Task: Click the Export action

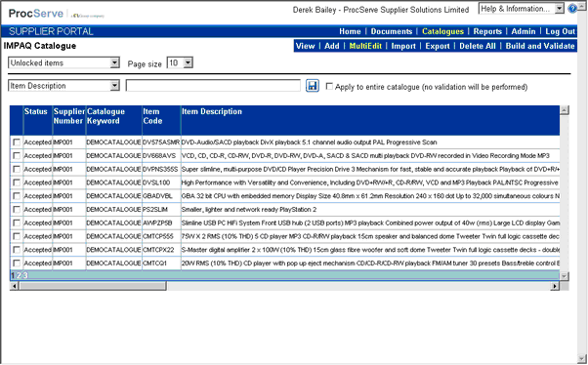Action: tap(438, 46)
